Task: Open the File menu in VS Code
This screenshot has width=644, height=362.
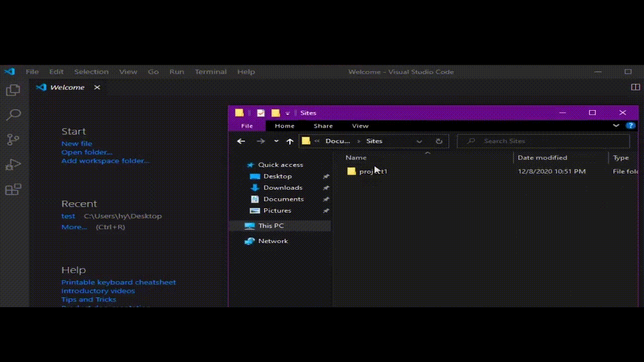Action: (x=32, y=72)
